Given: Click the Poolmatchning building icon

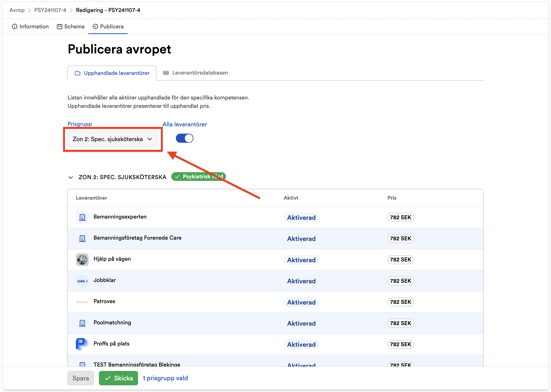Looking at the screenshot, I should click(82, 323).
